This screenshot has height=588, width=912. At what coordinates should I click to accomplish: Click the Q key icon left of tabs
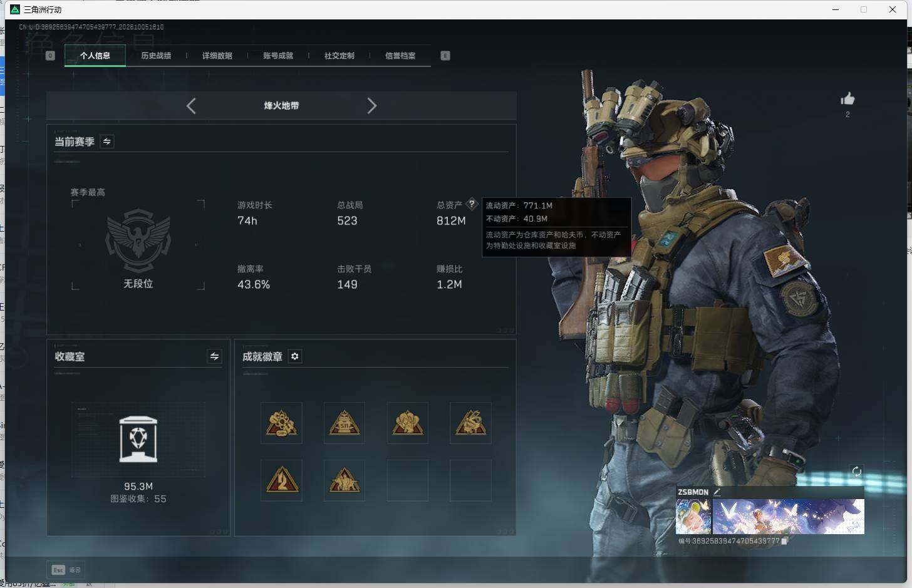(x=51, y=56)
